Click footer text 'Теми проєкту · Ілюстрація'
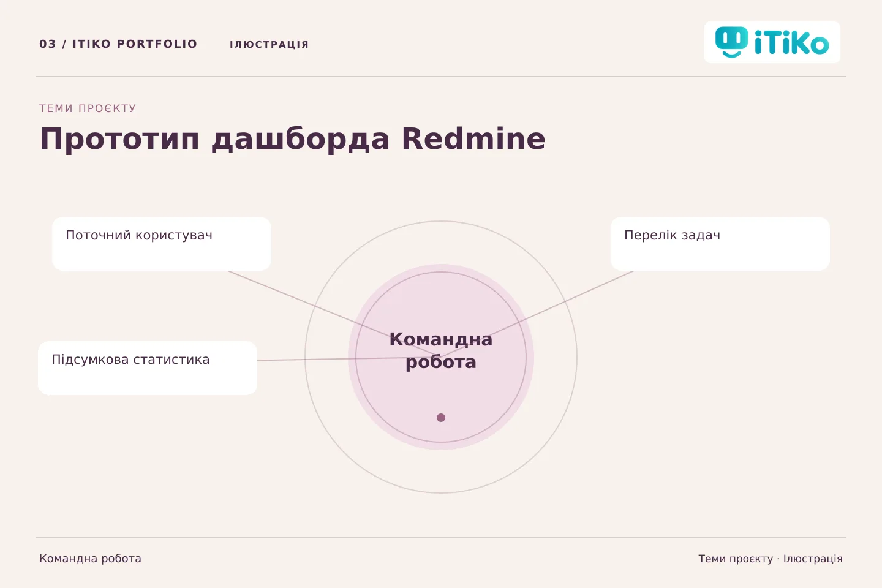The width and height of the screenshot is (882, 588). point(771,559)
